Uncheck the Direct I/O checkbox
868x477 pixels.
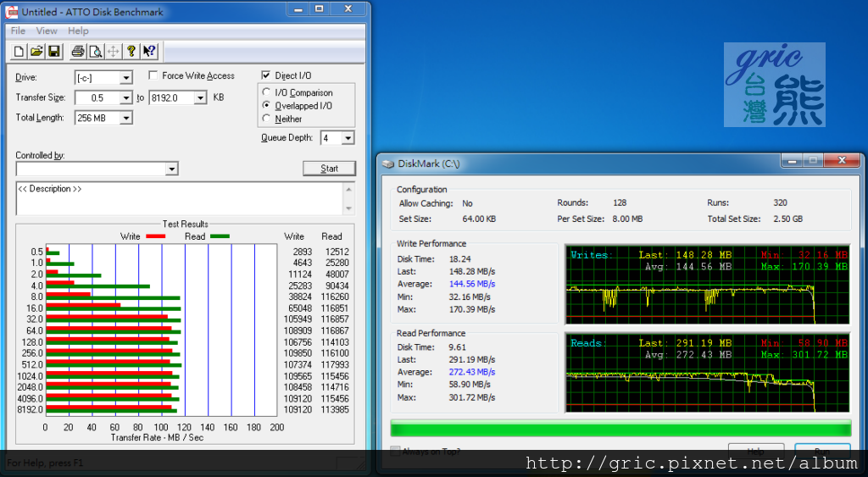(266, 75)
